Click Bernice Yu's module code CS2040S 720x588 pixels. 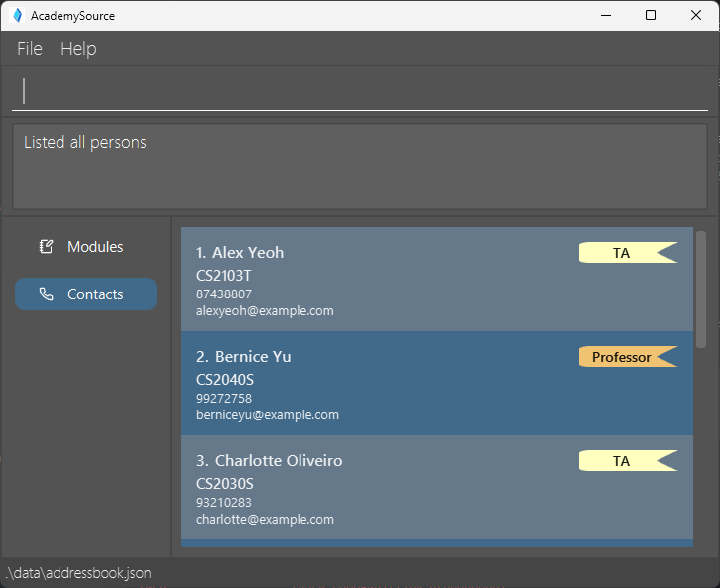[225, 379]
